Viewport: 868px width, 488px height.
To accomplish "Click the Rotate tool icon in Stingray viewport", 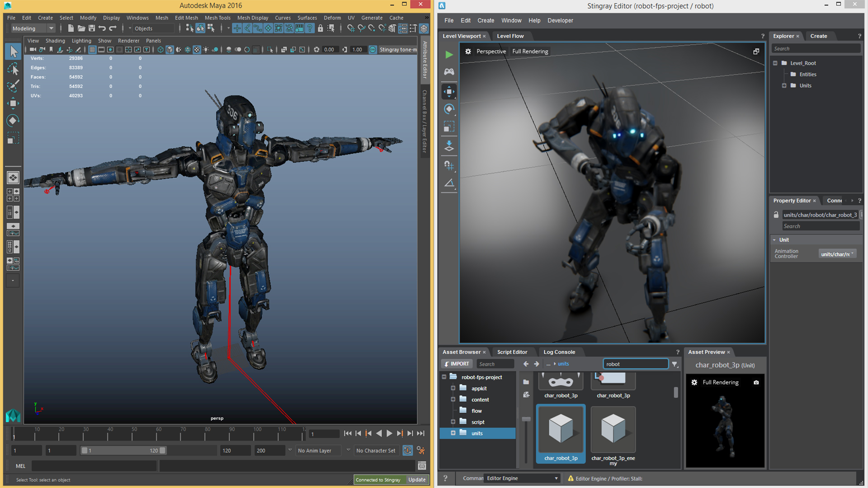I will 450,108.
